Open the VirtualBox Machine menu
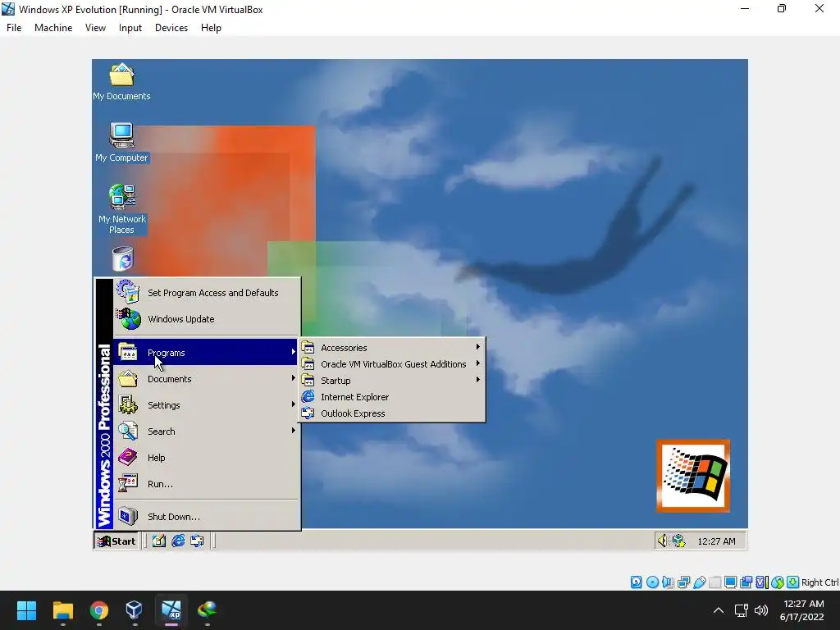The width and height of the screenshot is (840, 630). coord(53,28)
